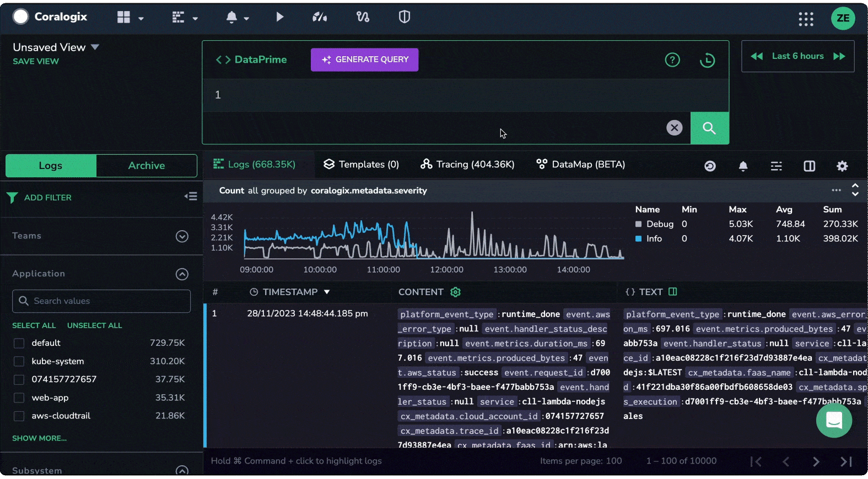868x479 pixels.
Task: Expand the explore icon dropdown arrow
Action: pos(195,18)
